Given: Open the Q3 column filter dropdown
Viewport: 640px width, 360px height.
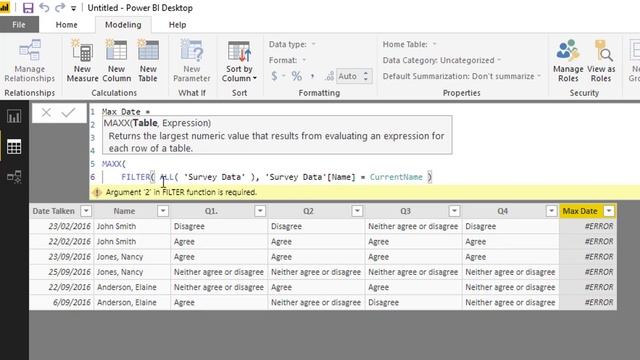Looking at the screenshot, I should [x=454, y=211].
